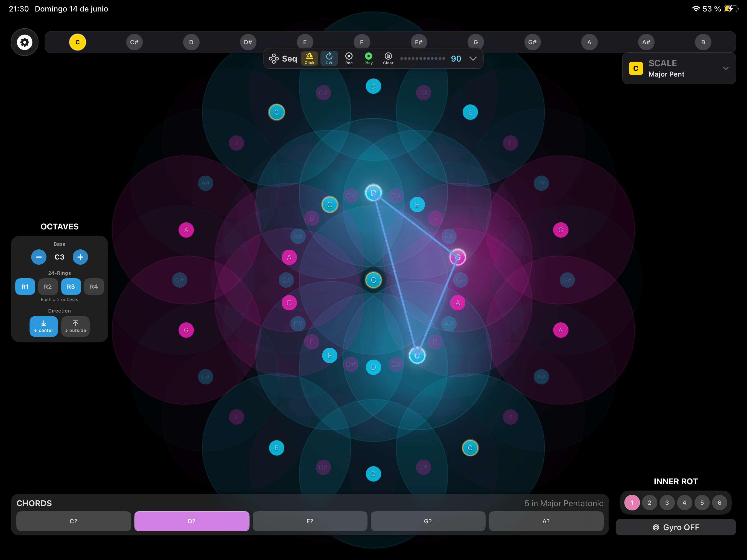Select root note D# in top bar
The width and height of the screenshot is (747, 560).
point(248,42)
